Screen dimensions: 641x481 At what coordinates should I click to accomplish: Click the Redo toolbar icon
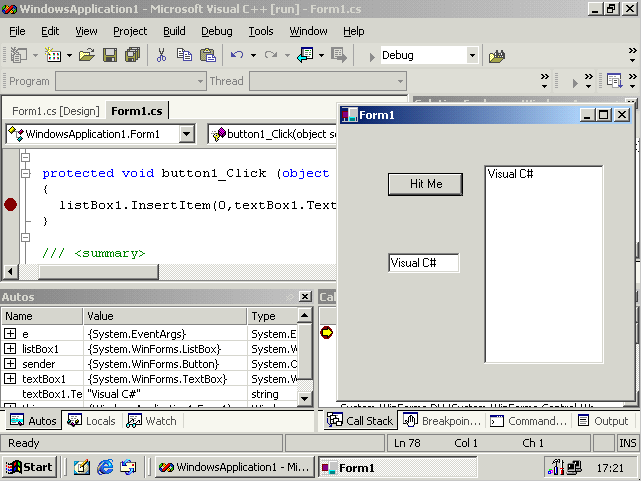click(x=271, y=55)
